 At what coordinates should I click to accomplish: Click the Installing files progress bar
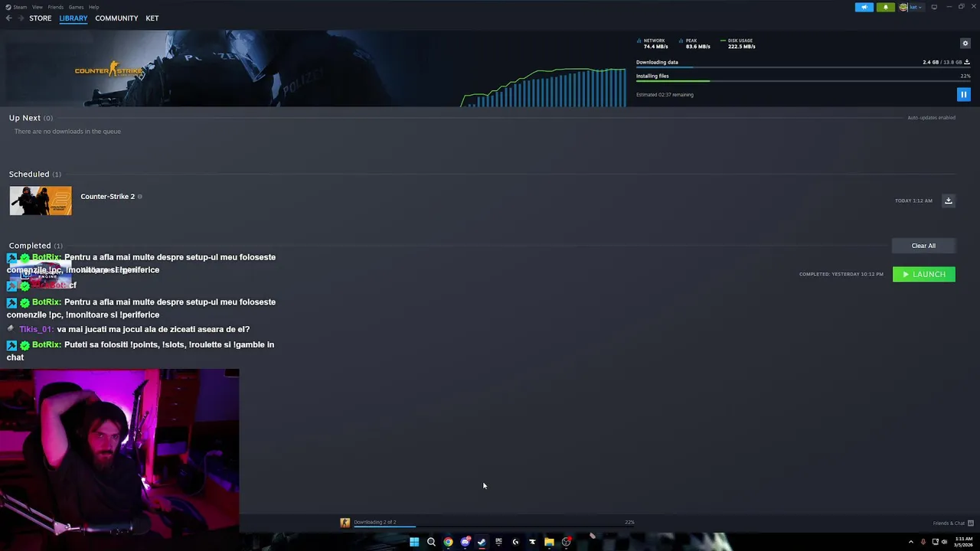803,81
